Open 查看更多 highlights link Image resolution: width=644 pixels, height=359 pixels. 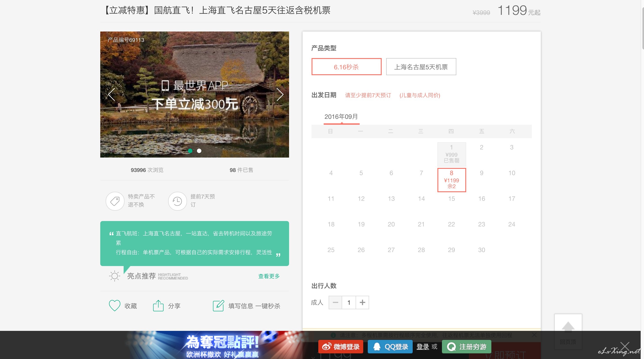click(269, 276)
